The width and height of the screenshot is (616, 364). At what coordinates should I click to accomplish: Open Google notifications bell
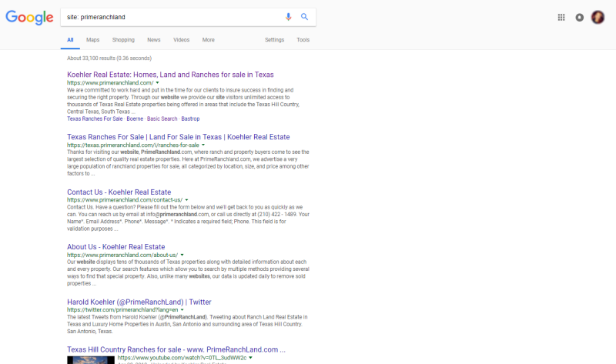(580, 17)
